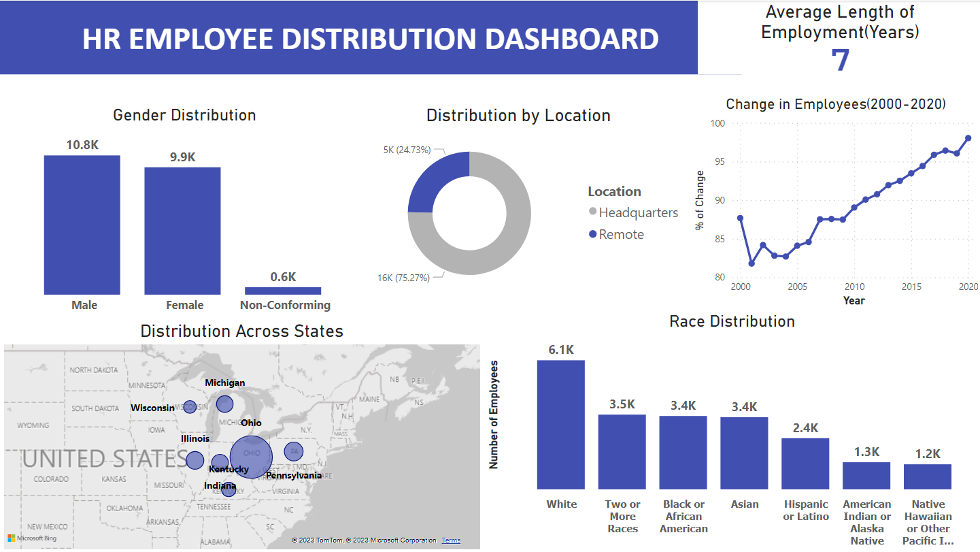Select the Non-Conforming bar in Gender Distribution
Screen dimensions: 980x552
click(284, 290)
